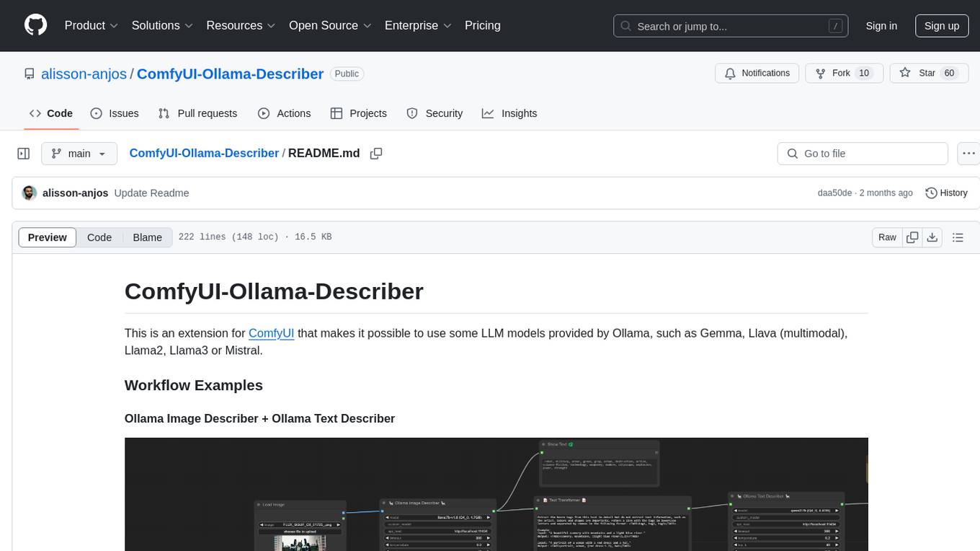This screenshot has height=551, width=980.
Task: Expand the Enterprise menu
Action: click(x=418, y=25)
